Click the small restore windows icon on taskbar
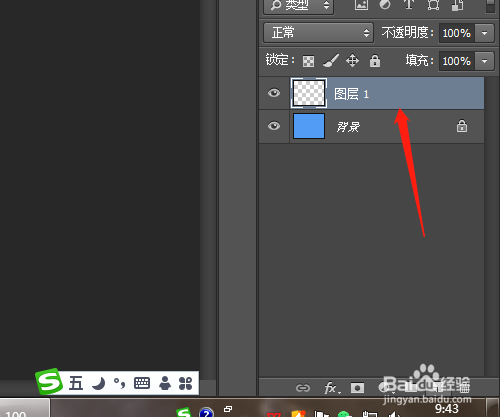The image size is (500, 417). click(x=228, y=409)
